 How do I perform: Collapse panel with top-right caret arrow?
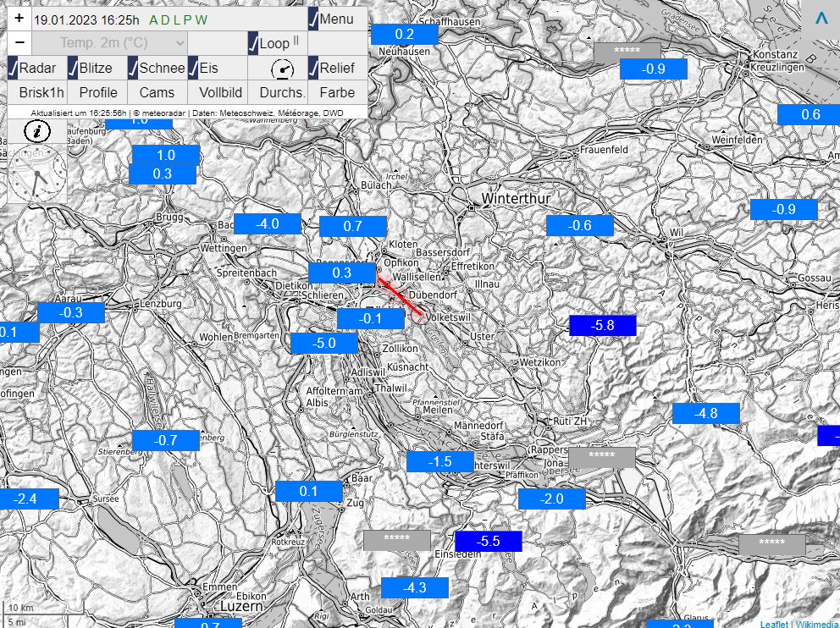point(821,19)
